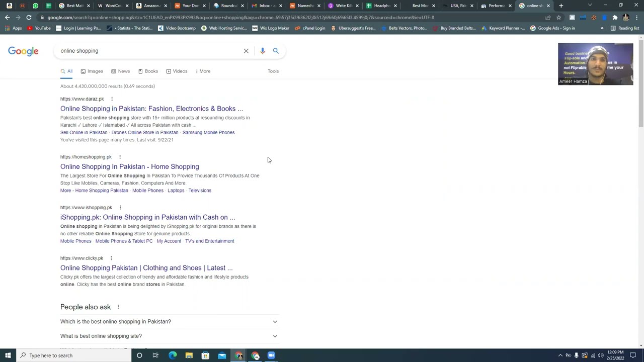Screen dimensions: 644x362
Task: Show more bookmarks with chevron
Action: tap(602, 28)
